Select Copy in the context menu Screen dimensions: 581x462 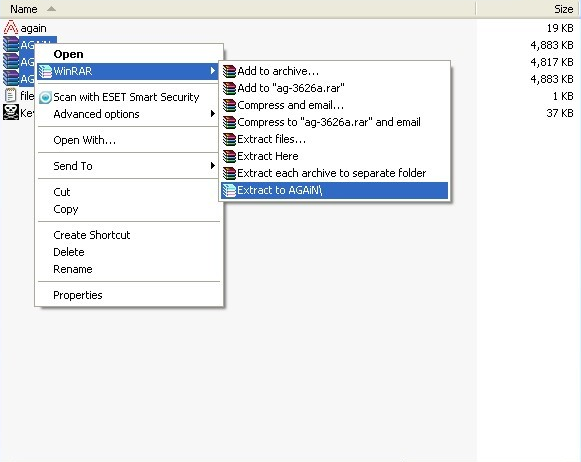tap(129, 209)
